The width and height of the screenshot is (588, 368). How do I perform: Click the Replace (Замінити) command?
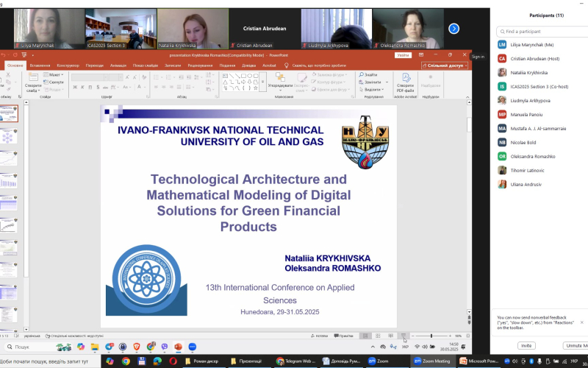tap(372, 82)
